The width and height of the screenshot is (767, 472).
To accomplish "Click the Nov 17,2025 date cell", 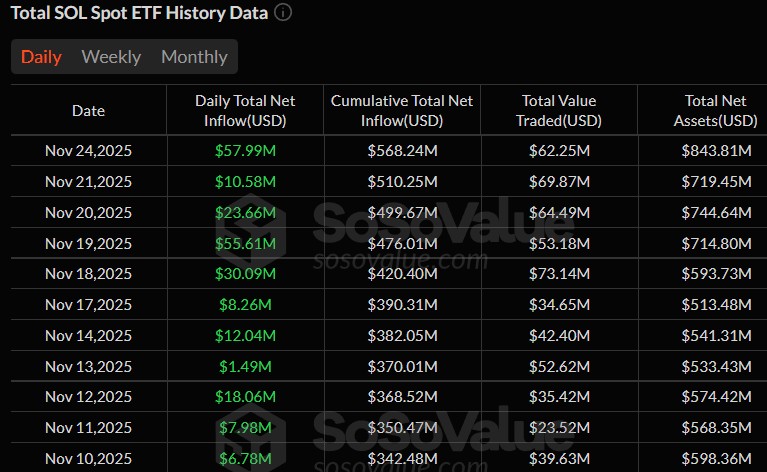I will pos(89,305).
